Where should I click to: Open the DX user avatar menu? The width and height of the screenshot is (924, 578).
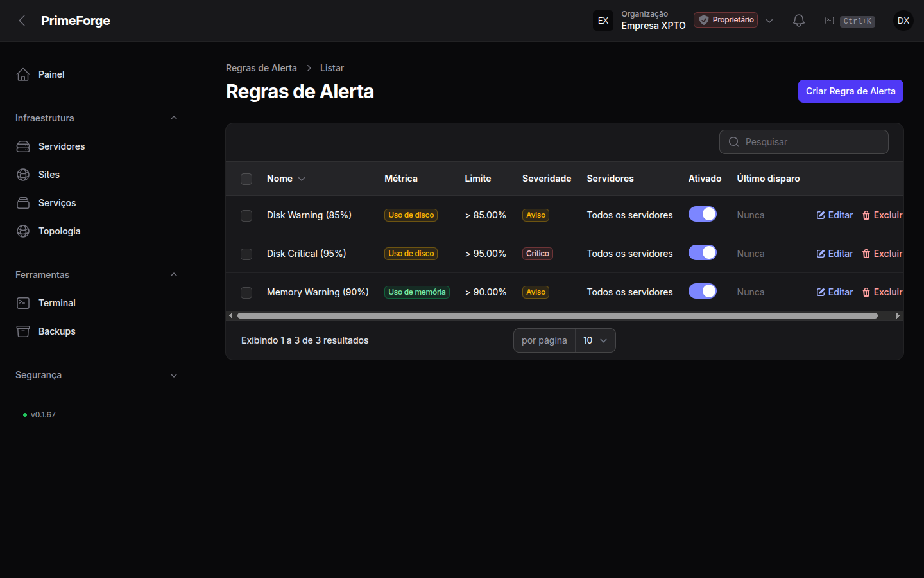903,21
